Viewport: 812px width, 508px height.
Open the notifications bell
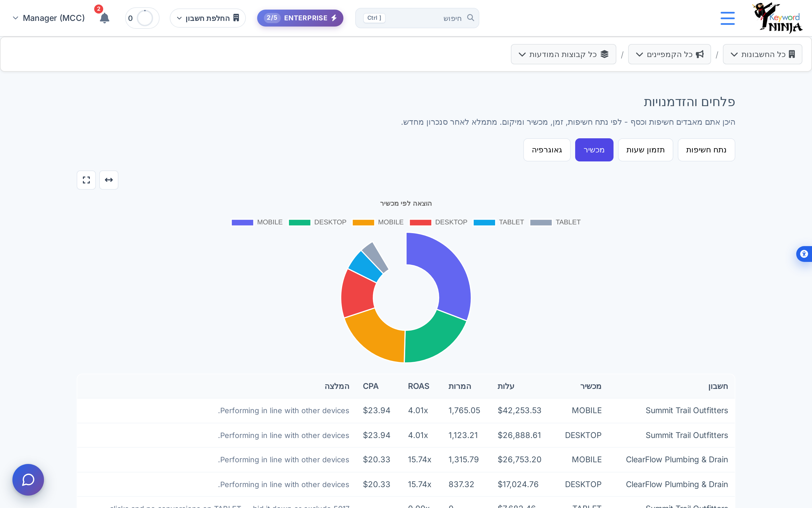point(104,18)
